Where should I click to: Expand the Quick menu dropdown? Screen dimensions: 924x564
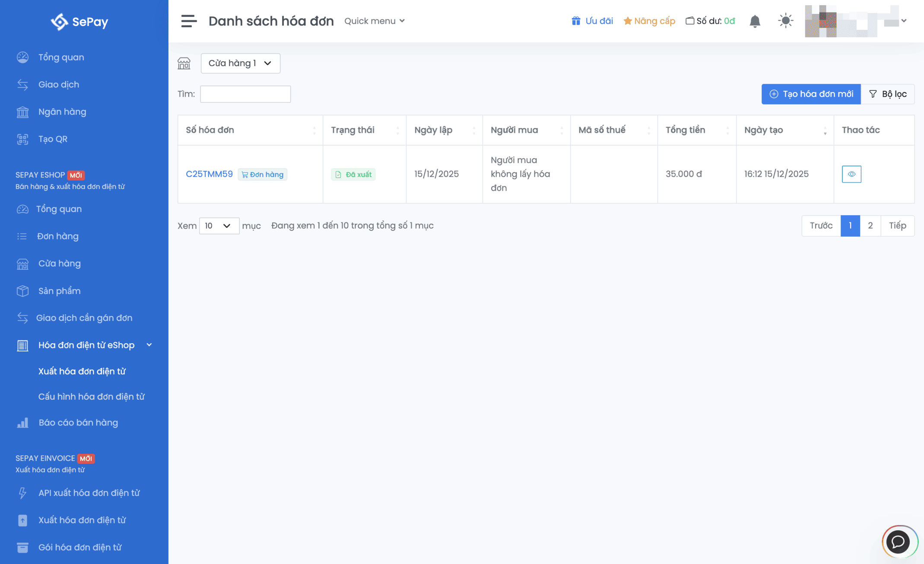(x=374, y=21)
